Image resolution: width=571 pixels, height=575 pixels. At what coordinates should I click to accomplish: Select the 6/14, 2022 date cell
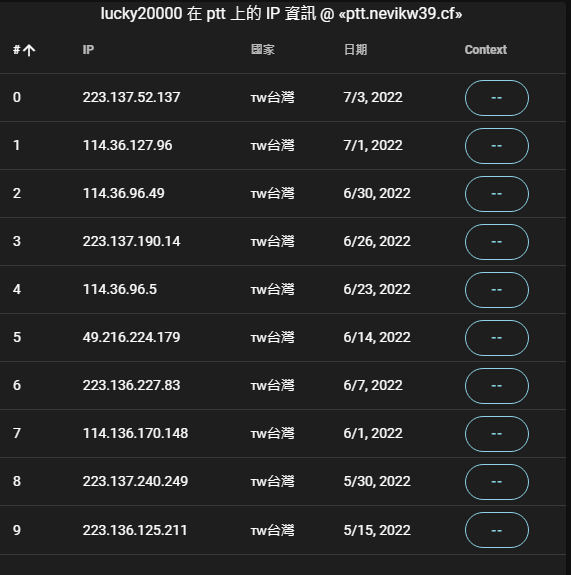tap(377, 337)
